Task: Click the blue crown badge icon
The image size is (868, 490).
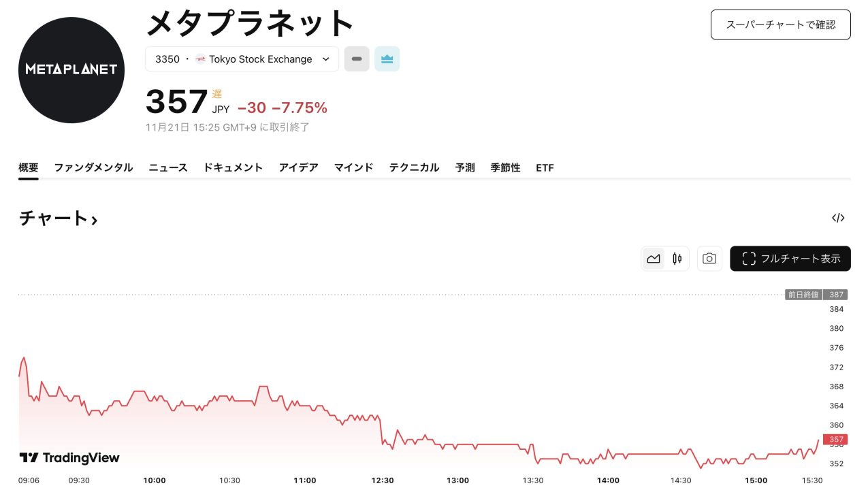Action: (x=387, y=59)
